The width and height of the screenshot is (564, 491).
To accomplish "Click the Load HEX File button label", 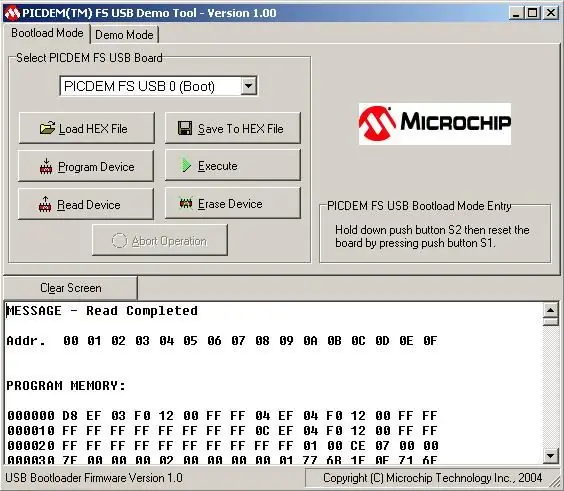I will [93, 129].
